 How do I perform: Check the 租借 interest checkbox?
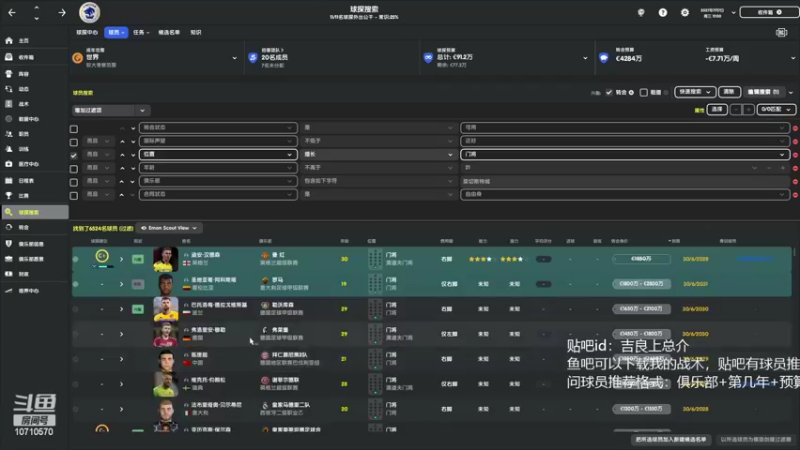(643, 92)
